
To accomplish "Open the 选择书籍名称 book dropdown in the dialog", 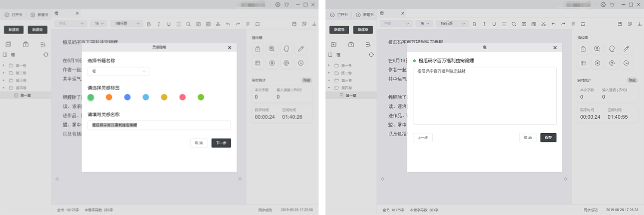I will pos(118,71).
